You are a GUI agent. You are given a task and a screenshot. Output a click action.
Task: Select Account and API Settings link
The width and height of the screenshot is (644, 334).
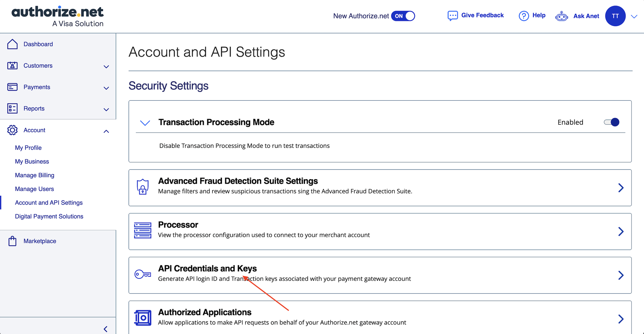click(49, 203)
